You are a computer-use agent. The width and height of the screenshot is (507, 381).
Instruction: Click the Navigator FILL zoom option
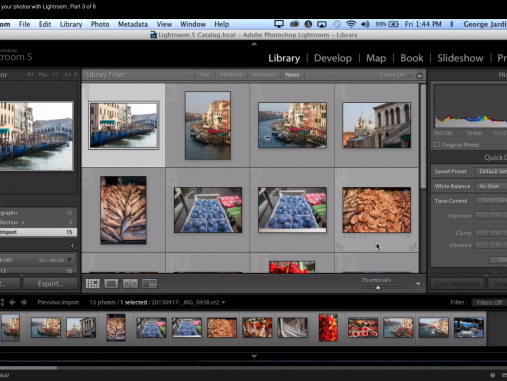(x=43, y=75)
